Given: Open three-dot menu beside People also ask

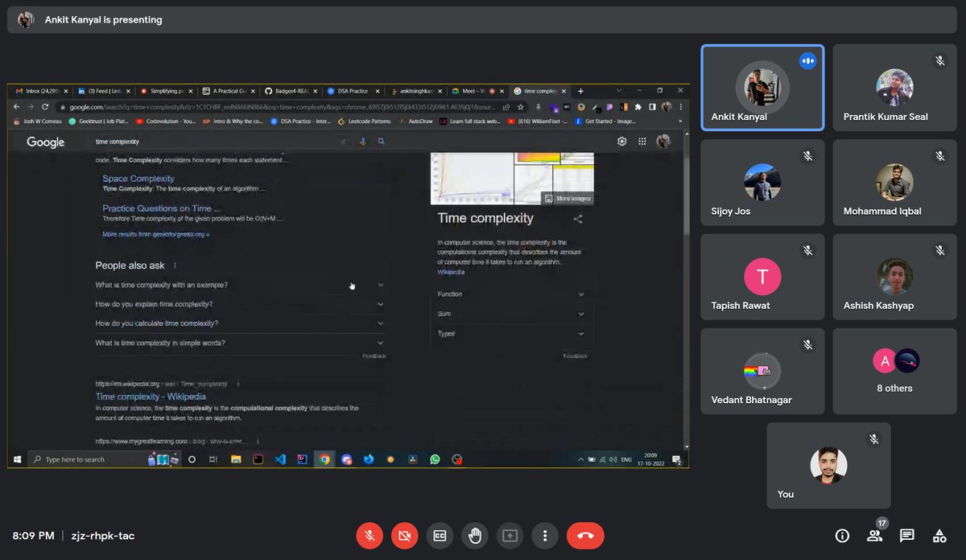Looking at the screenshot, I should tap(175, 266).
